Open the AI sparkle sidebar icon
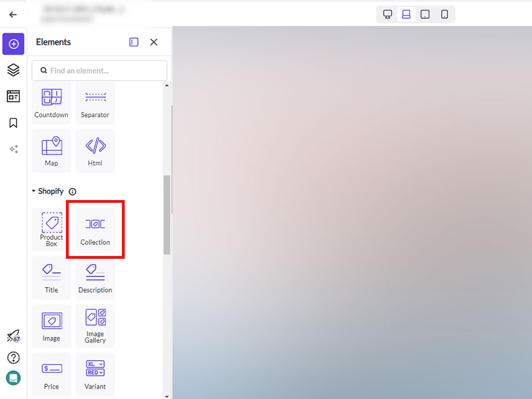 [13, 149]
